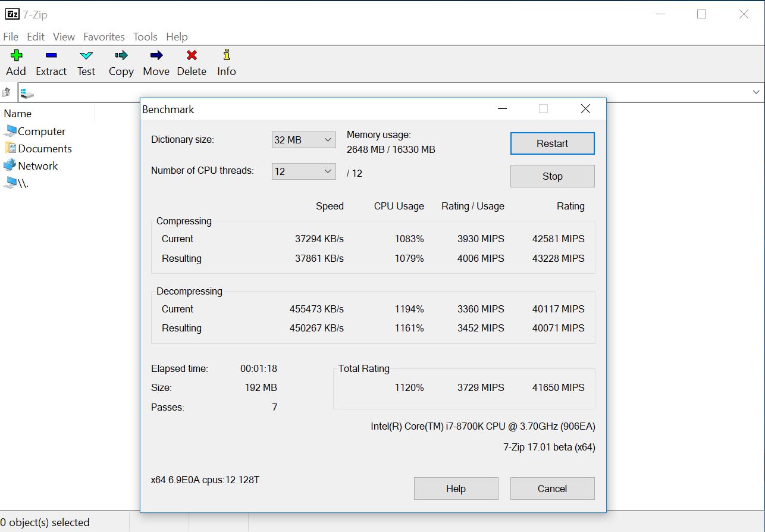The width and height of the screenshot is (765, 532).
Task: Click the Name column header
Action: coord(18,114)
